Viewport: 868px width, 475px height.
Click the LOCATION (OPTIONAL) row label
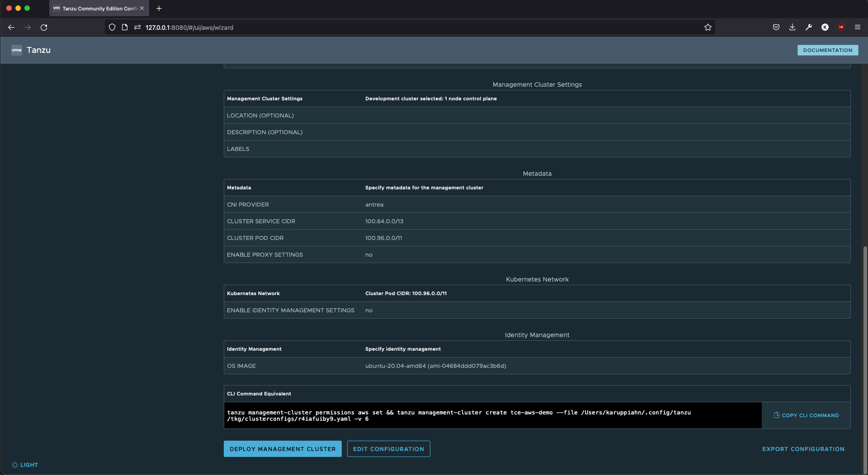pos(260,116)
